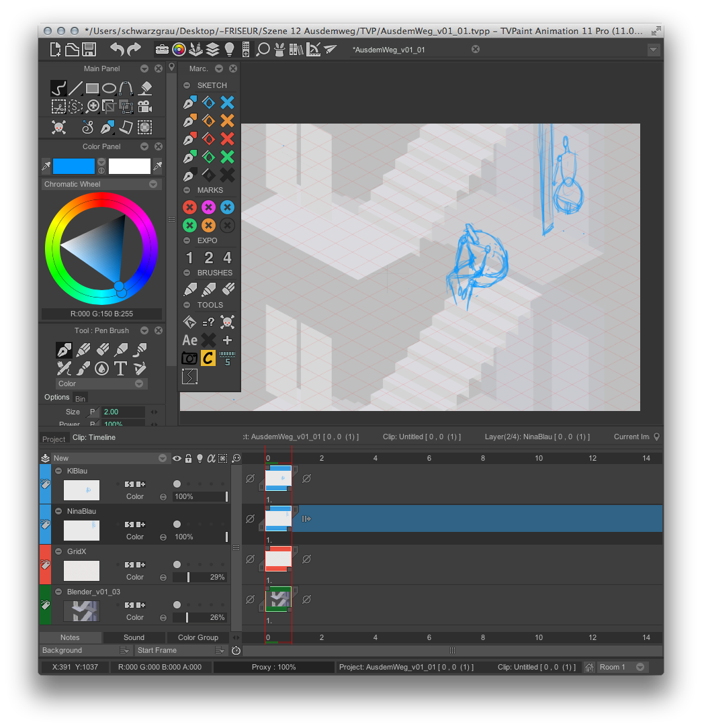Select the blue foreground color swatch
The width and height of the screenshot is (702, 728).
pyautogui.click(x=74, y=166)
